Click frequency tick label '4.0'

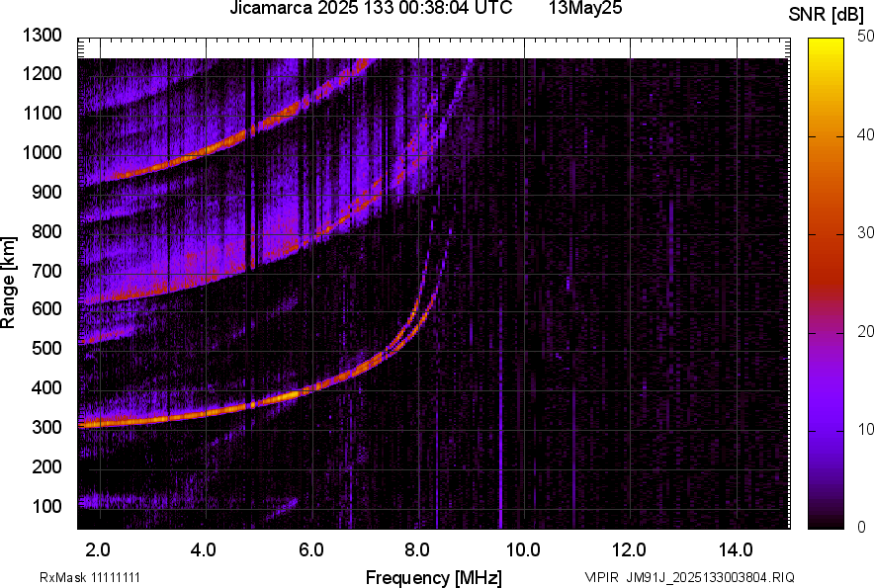[204, 550]
